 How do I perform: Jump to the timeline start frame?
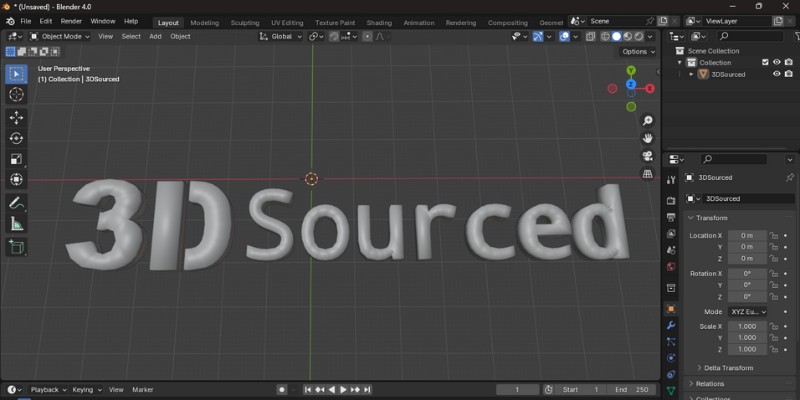click(308, 389)
